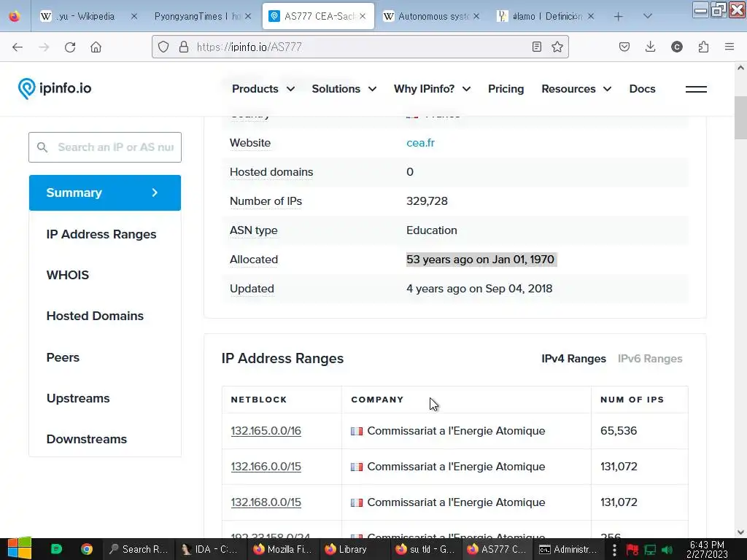Open the Pricing page

(x=506, y=89)
